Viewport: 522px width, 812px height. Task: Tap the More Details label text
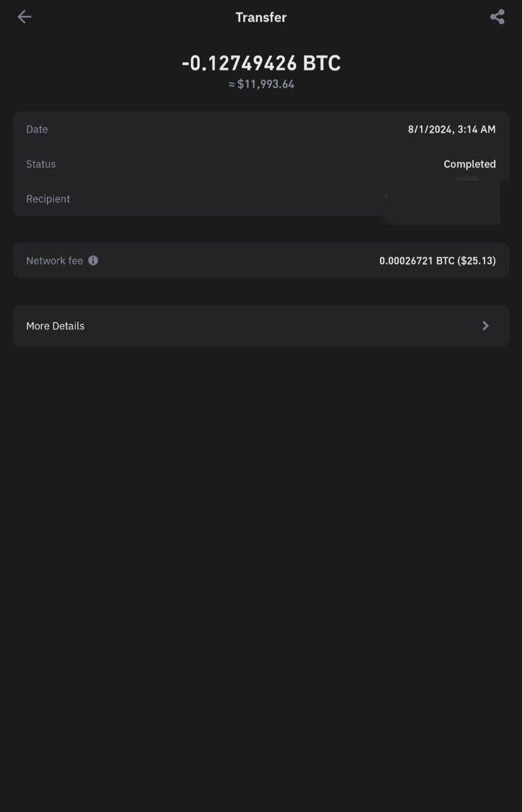pyautogui.click(x=55, y=325)
